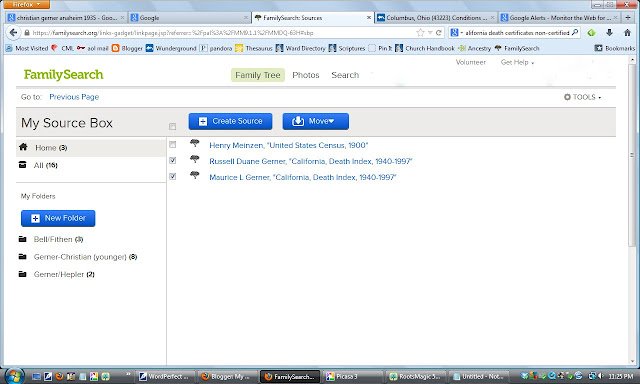Image resolution: width=640 pixels, height=384 pixels.
Task: Reload the page with refresh icon
Action: pos(439,33)
